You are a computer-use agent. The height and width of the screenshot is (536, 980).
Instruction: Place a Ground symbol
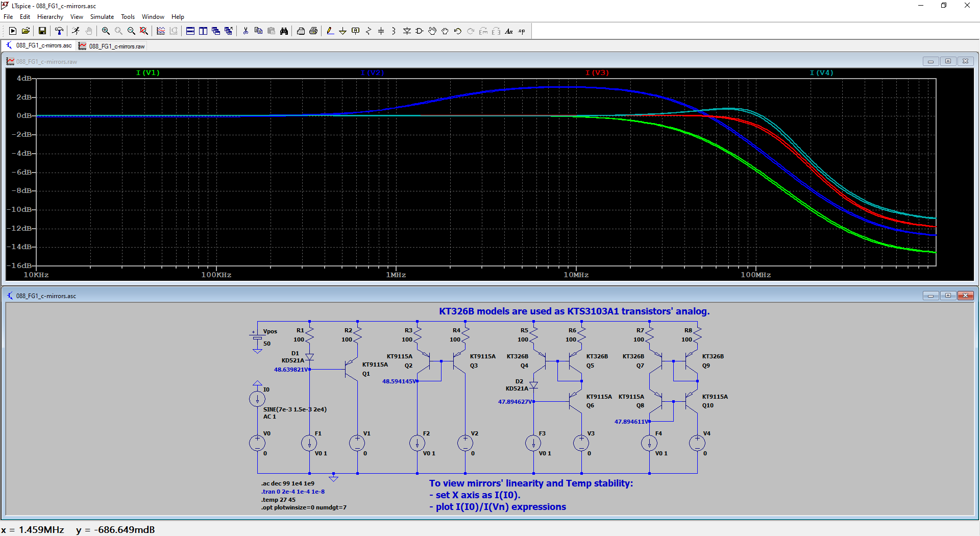point(343,31)
